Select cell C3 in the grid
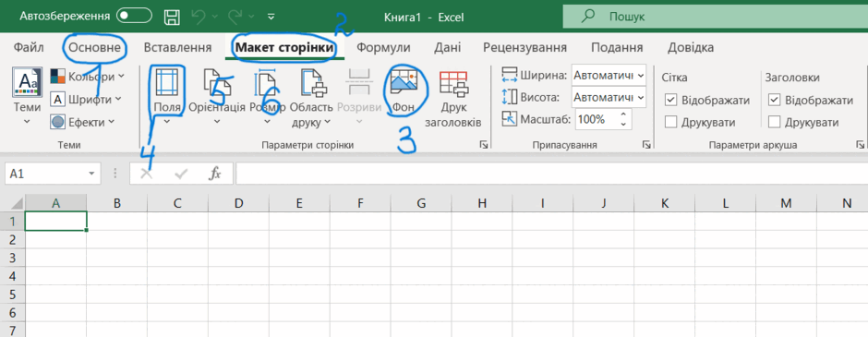868x337 pixels. tap(177, 258)
